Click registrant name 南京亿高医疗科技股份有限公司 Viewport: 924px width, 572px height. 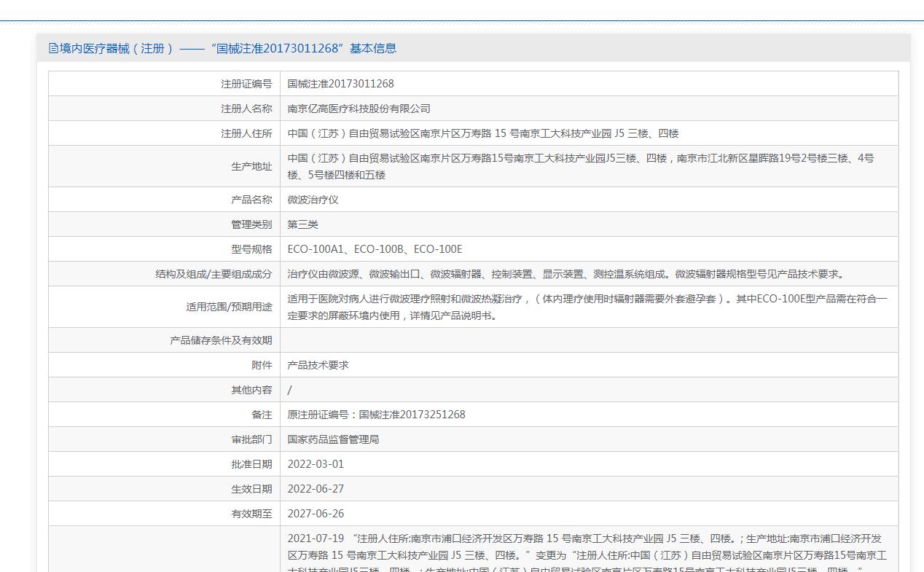click(x=359, y=109)
